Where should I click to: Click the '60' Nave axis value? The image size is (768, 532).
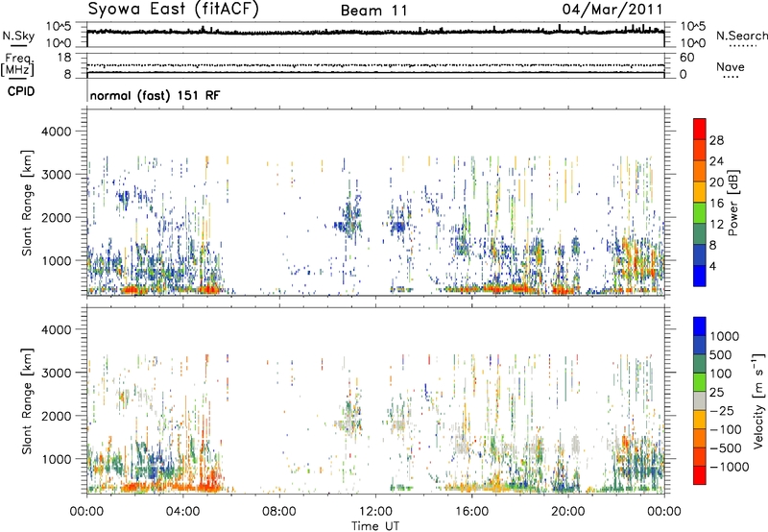[x=686, y=58]
